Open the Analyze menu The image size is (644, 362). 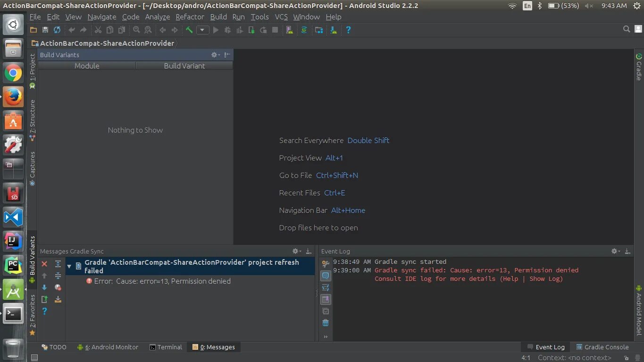point(158,17)
